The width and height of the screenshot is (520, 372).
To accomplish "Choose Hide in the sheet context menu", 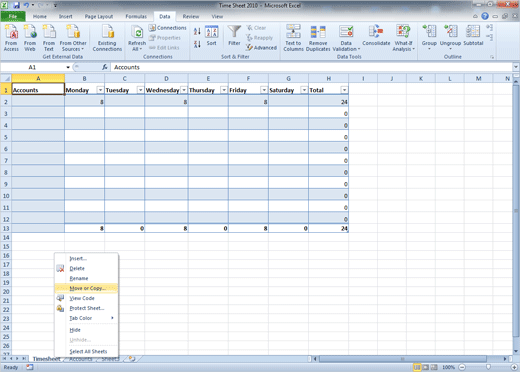I will point(86,330).
